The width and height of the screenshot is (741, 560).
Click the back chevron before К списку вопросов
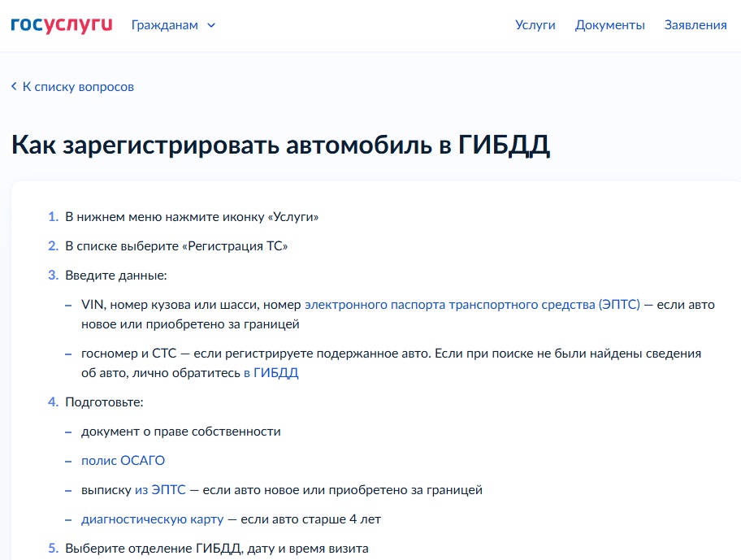(14, 86)
